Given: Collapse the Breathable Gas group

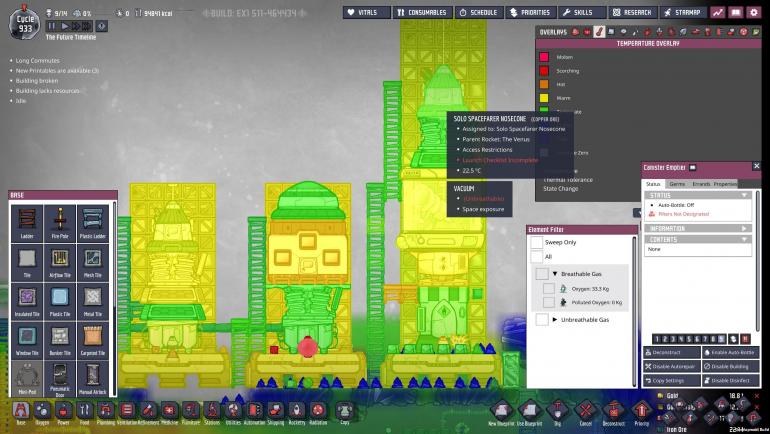Looking at the screenshot, I should (x=555, y=274).
